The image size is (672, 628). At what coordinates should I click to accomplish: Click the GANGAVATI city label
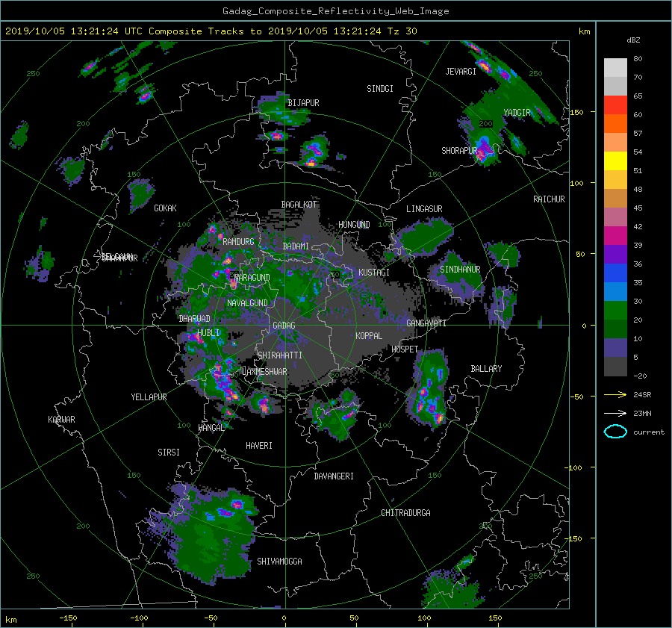click(426, 323)
